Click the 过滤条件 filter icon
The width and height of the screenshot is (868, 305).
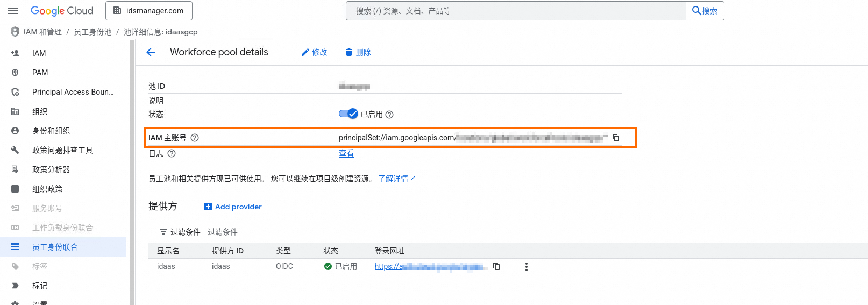pyautogui.click(x=163, y=232)
